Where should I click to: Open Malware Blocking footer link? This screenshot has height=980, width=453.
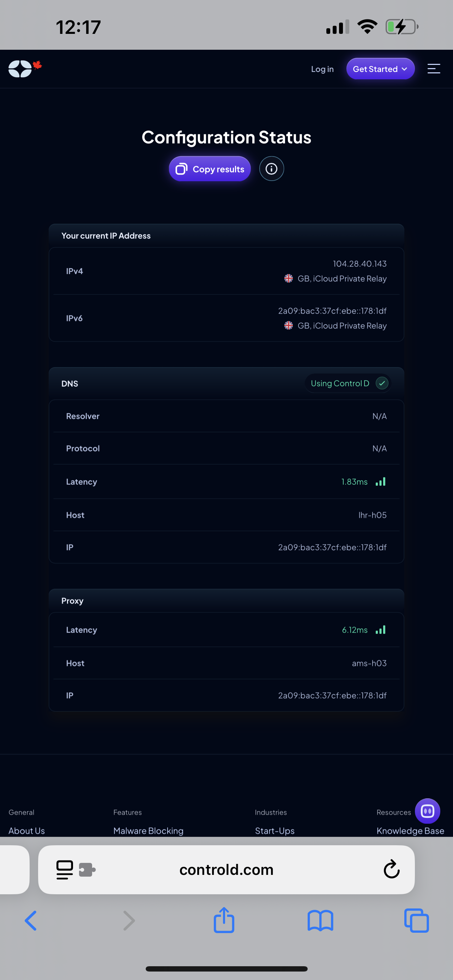pyautogui.click(x=148, y=830)
